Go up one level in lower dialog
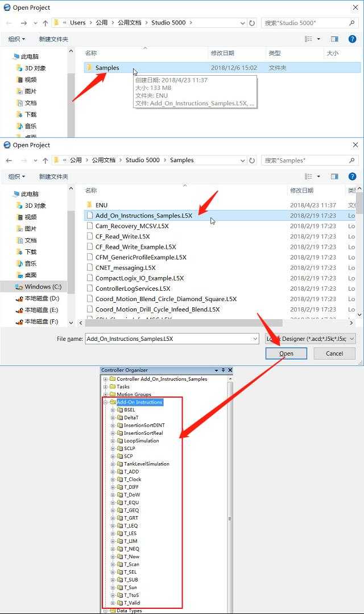 tap(45, 160)
